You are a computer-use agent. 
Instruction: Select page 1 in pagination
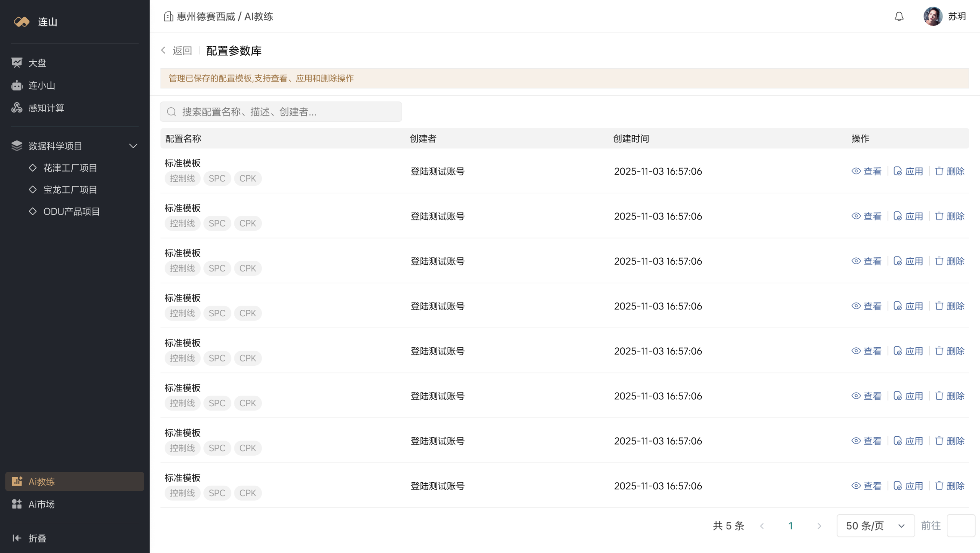pos(791,526)
